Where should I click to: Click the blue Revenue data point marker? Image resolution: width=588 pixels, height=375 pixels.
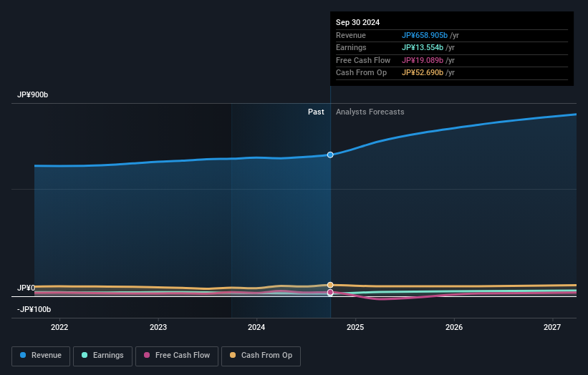coord(330,155)
